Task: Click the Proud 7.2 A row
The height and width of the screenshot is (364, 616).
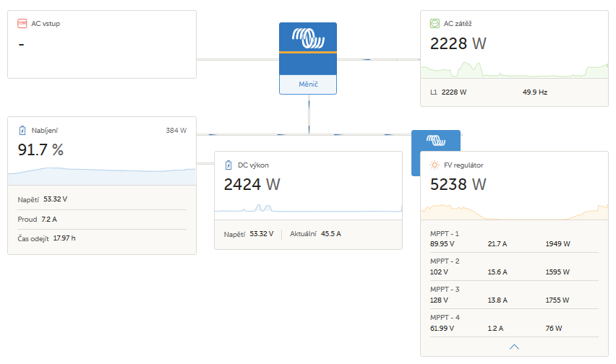Action: click(x=102, y=220)
